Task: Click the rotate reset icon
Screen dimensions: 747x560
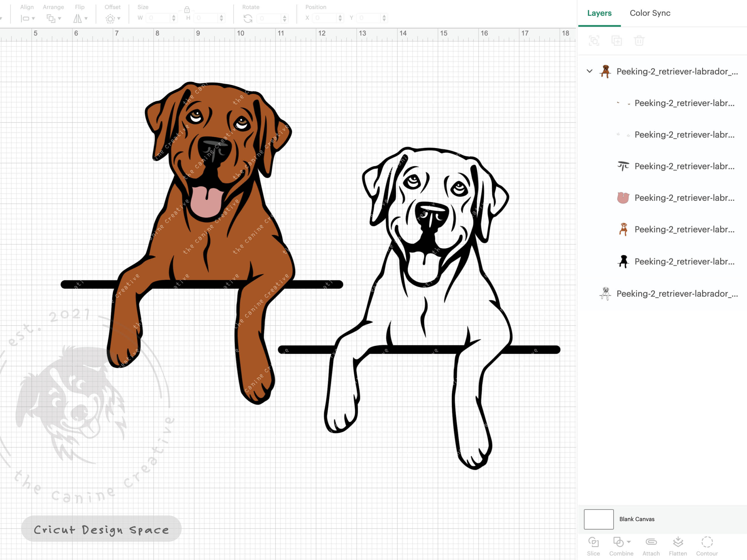Action: tap(248, 19)
